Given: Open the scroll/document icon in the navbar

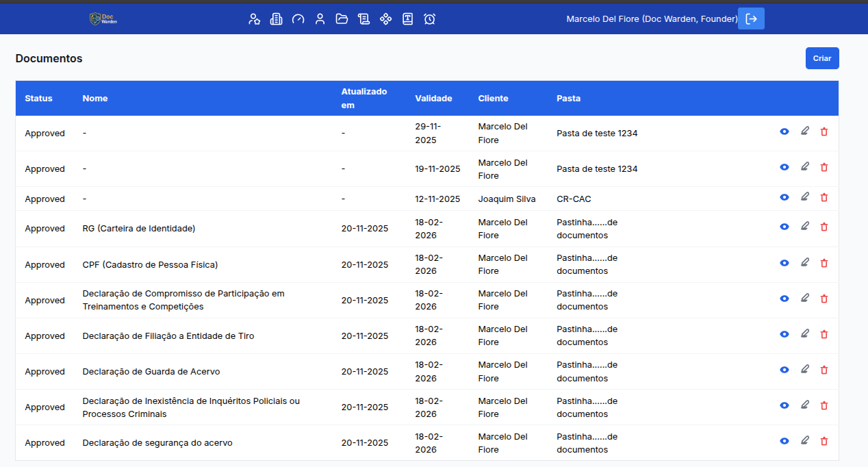Looking at the screenshot, I should pos(364,18).
